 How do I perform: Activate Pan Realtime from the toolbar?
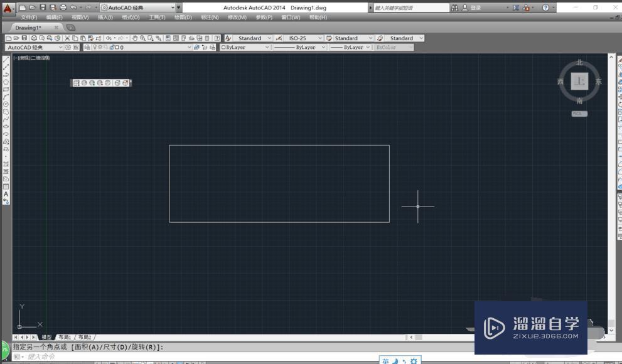pos(135,38)
